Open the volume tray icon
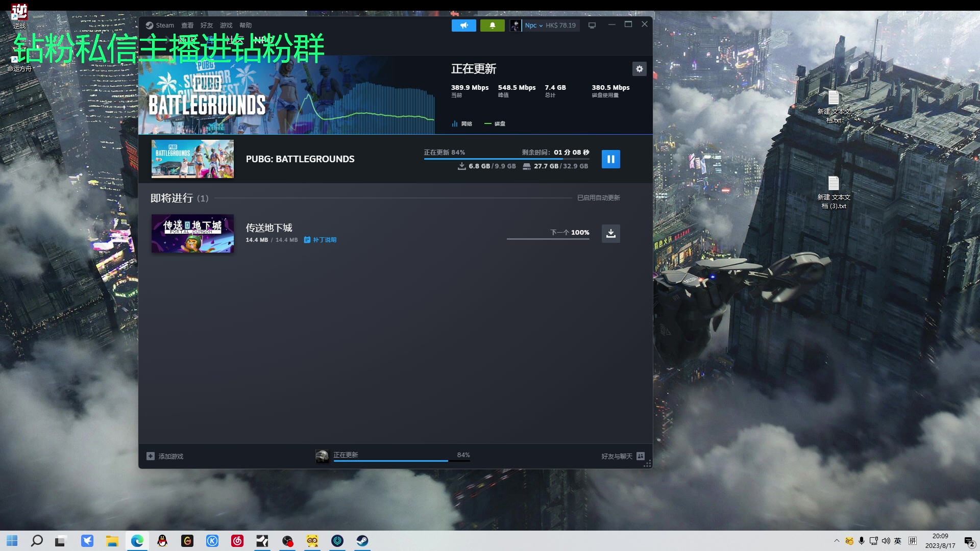Image resolution: width=980 pixels, height=551 pixels. (x=886, y=541)
